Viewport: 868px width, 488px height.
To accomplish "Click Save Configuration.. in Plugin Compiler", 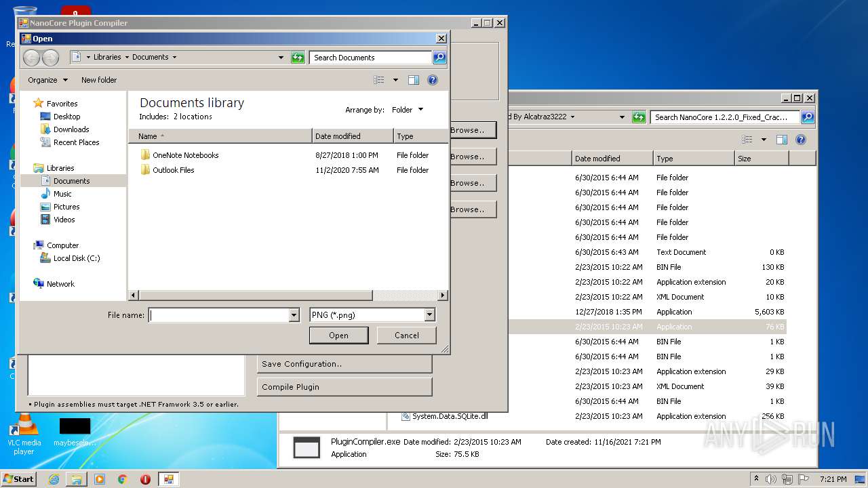I will click(x=344, y=364).
